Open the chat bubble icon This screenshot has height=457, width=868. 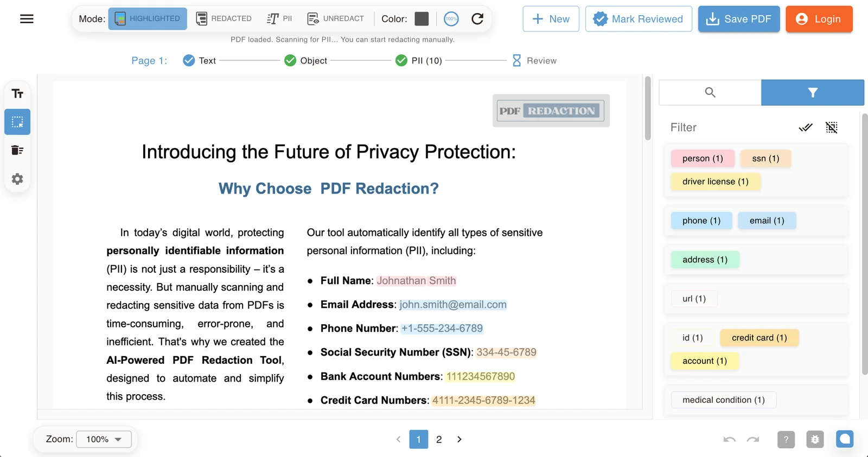pyautogui.click(x=845, y=439)
